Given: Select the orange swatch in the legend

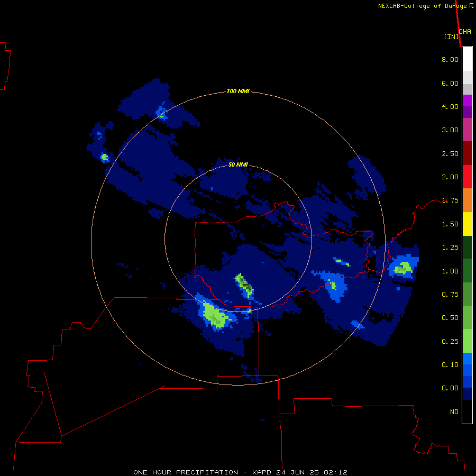Looking at the screenshot, I should [x=467, y=200].
